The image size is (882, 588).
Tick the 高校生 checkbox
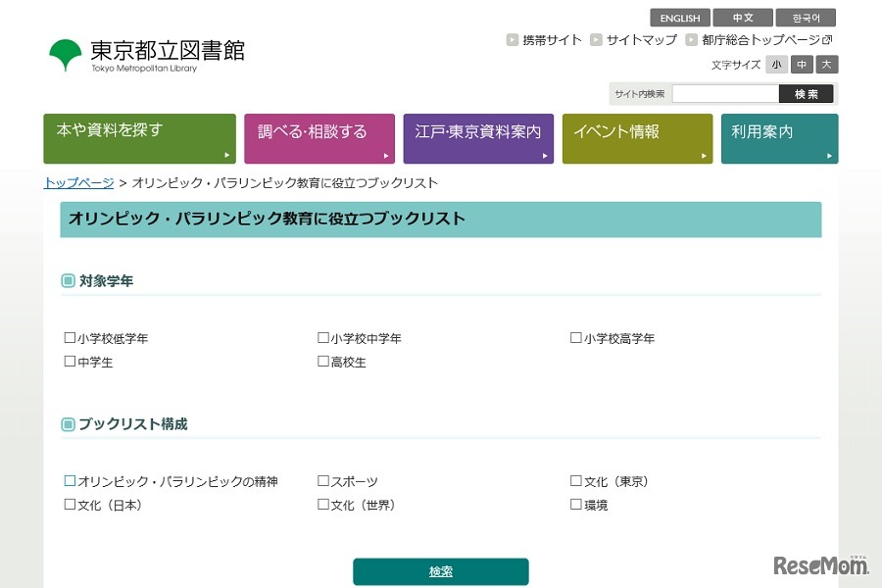(323, 362)
